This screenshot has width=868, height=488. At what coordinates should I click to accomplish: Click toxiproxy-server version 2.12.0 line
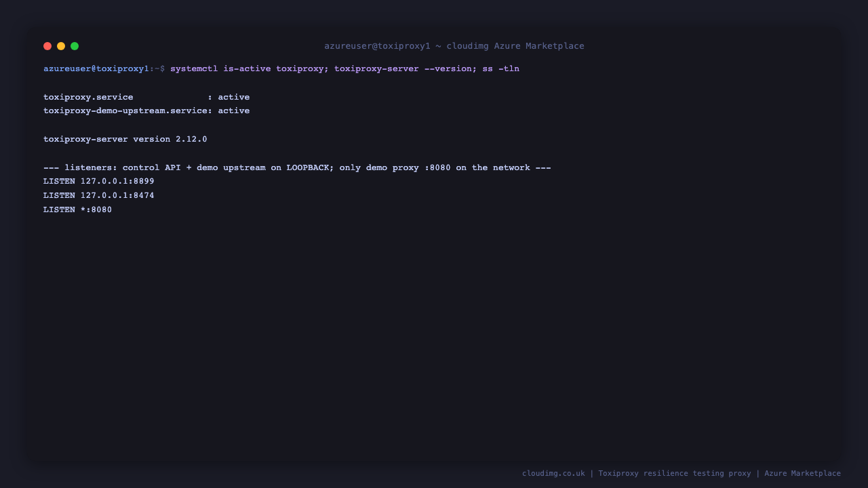(125, 139)
